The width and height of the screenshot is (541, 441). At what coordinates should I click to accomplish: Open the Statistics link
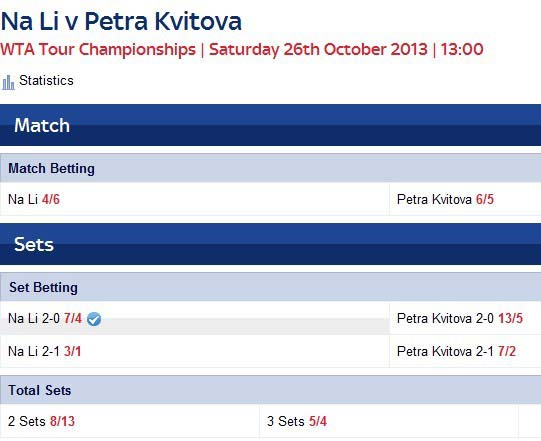click(x=46, y=81)
